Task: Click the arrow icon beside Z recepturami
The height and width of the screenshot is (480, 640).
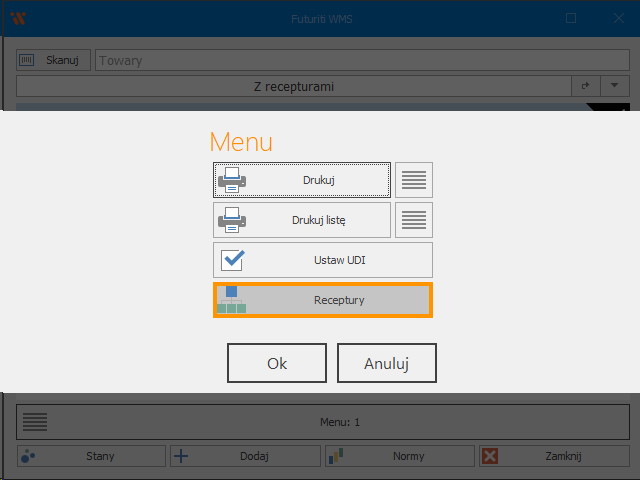Action: point(586,86)
